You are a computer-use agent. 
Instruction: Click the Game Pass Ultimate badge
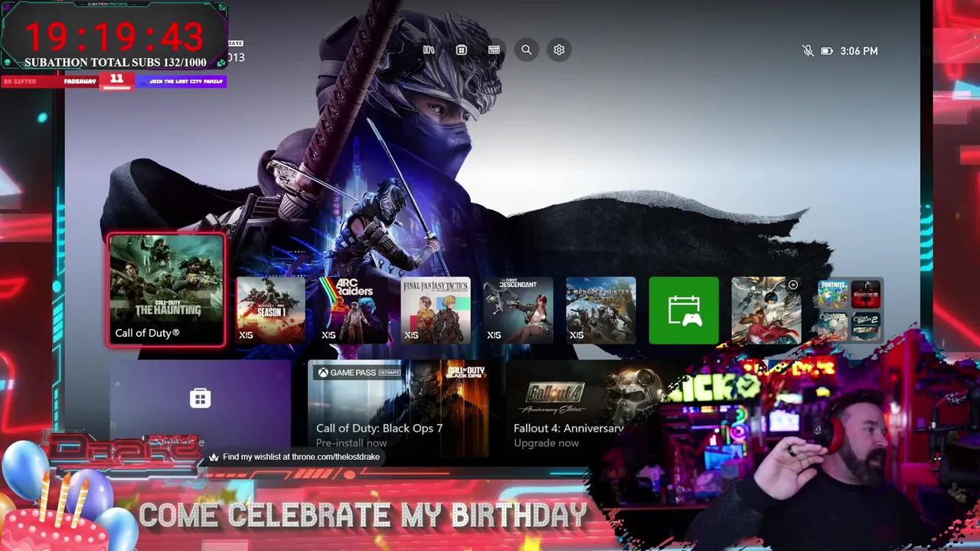(360, 373)
